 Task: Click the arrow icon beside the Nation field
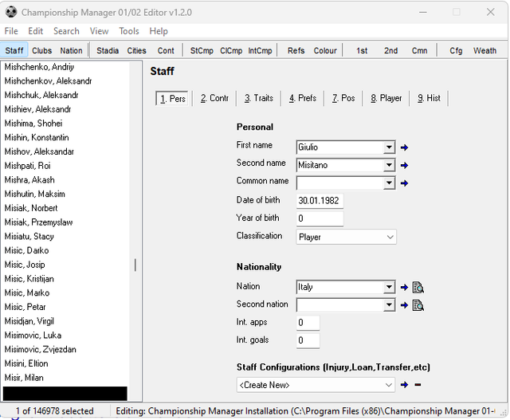[x=404, y=288]
